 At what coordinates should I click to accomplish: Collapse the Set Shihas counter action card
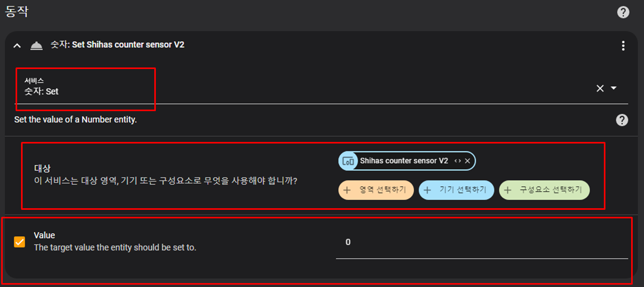click(17, 46)
